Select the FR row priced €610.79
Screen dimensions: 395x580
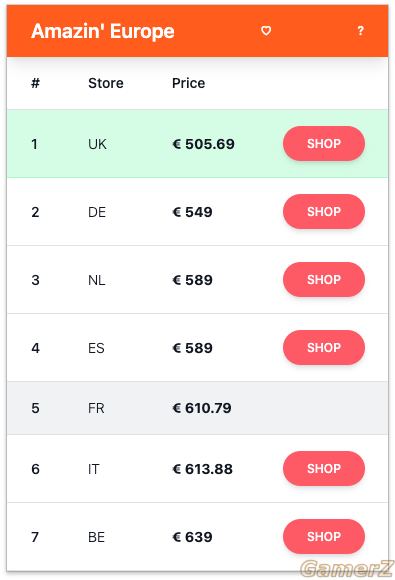click(198, 408)
